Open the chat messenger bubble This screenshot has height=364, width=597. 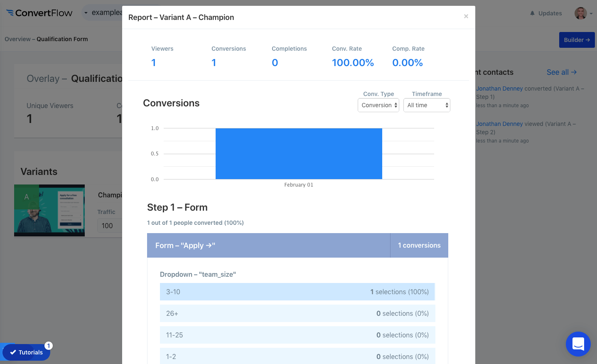click(x=578, y=344)
